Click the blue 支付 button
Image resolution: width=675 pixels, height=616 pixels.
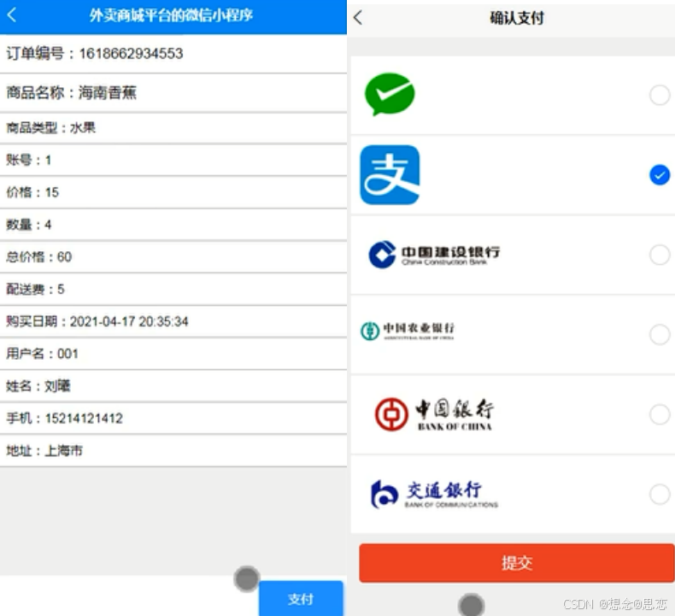pos(301,598)
